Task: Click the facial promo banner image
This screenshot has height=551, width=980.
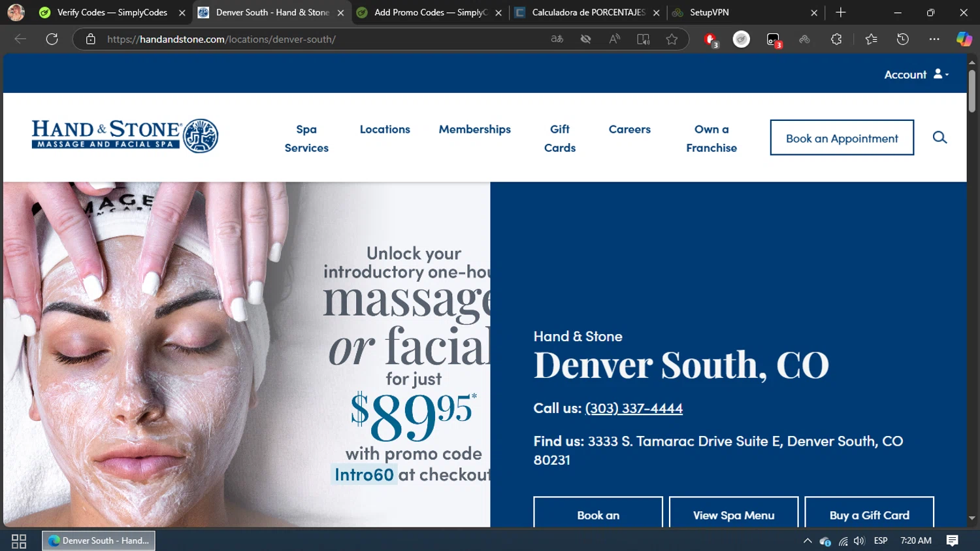Action: (246, 354)
